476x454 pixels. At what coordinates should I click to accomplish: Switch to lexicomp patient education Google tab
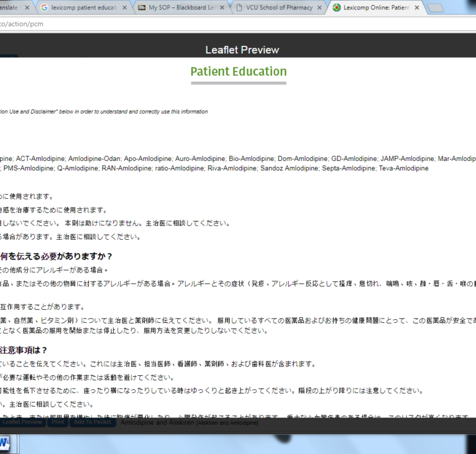pyautogui.click(x=84, y=8)
